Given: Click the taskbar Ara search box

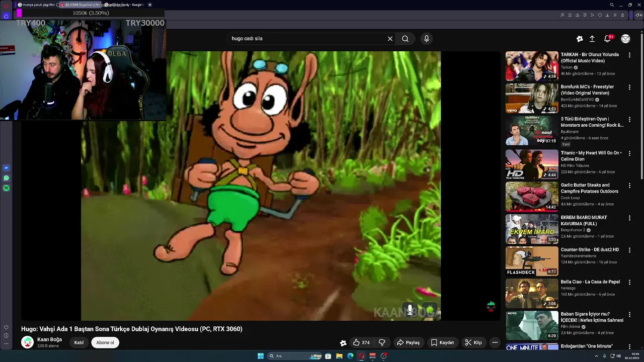Looking at the screenshot, I should 295,356.
